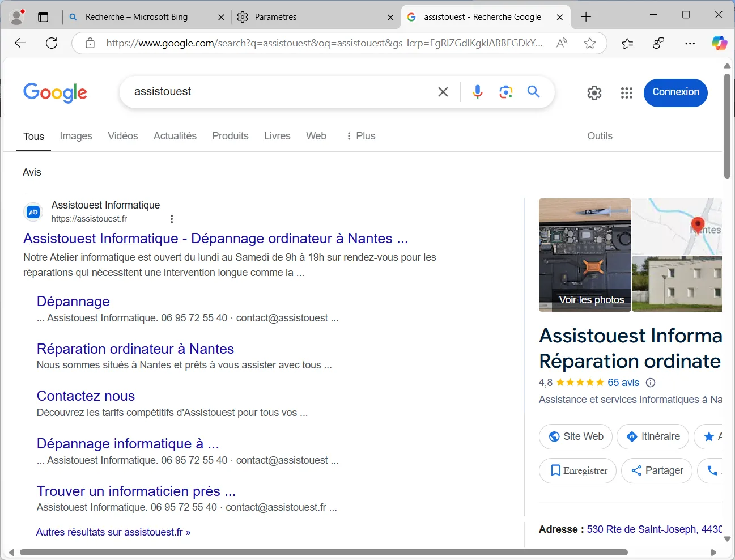
Task: Click the Connexion sign-in button
Action: 675,92
